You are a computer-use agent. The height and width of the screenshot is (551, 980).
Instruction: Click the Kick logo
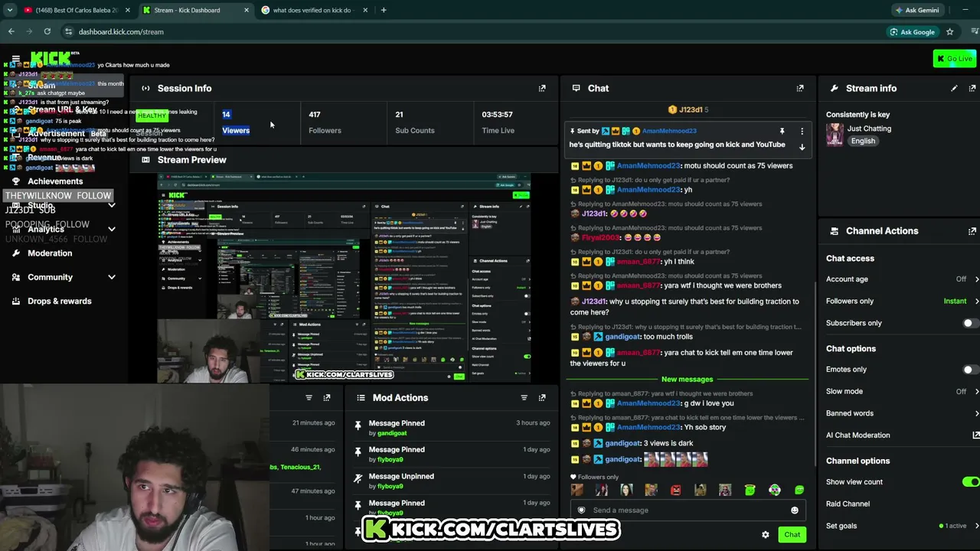click(51, 59)
